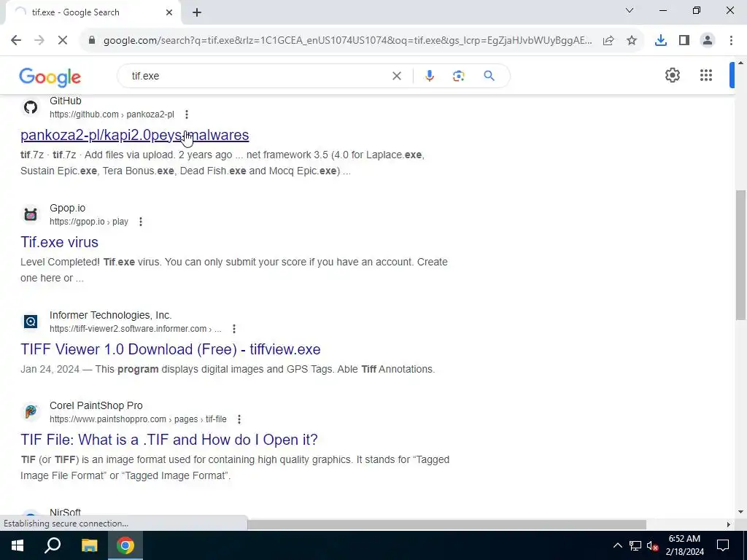This screenshot has width=747, height=560.
Task: Click the scroll right arrow of horizontal scrollbar
Action: (728, 524)
